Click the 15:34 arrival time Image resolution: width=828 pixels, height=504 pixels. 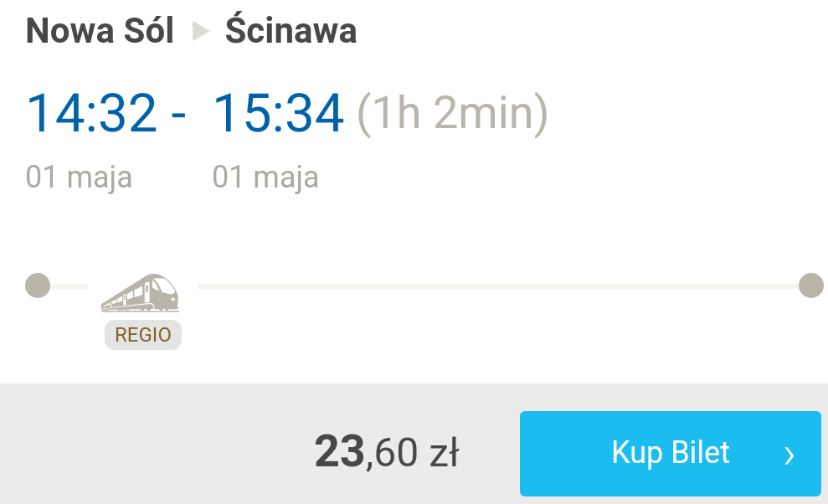278,113
